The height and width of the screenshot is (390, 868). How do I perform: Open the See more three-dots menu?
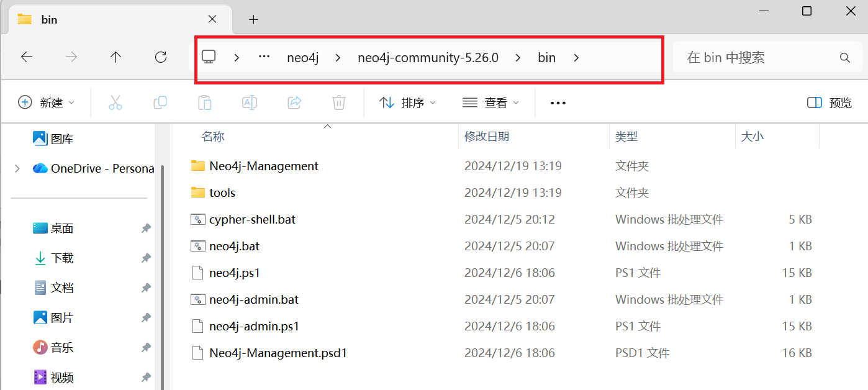pyautogui.click(x=558, y=103)
